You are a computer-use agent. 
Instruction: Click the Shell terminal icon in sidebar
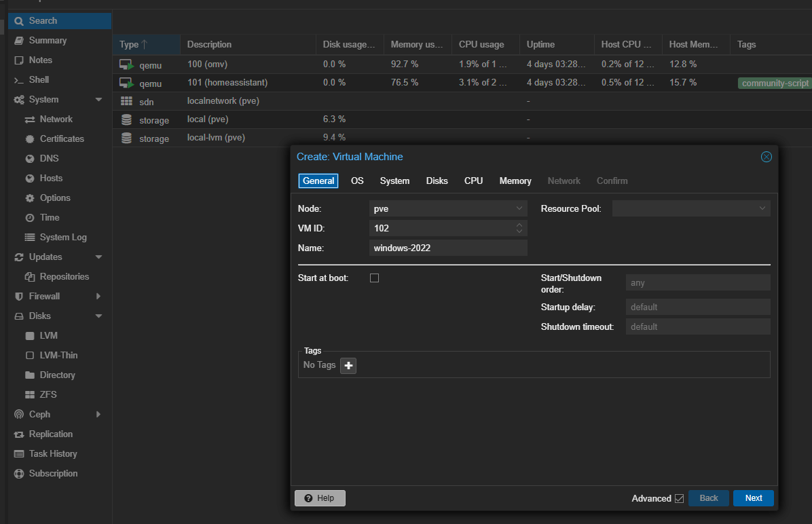pyautogui.click(x=19, y=80)
